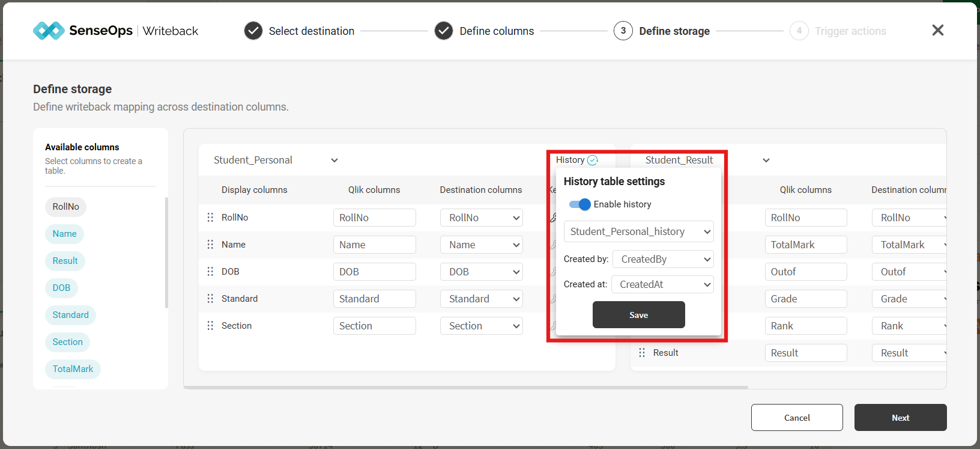
Task: Select the Section chip in Available columns
Action: (67, 342)
